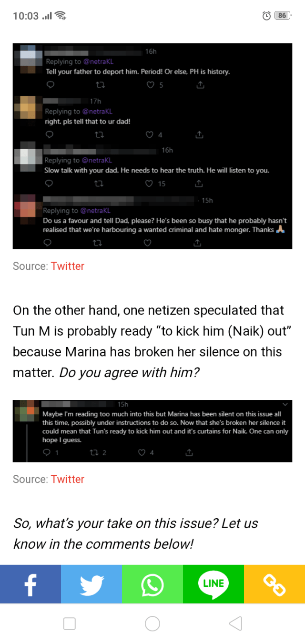The height and width of the screenshot is (644, 305).
Task: Like the 'Tell your father to deport him' tweet
Action: [151, 85]
